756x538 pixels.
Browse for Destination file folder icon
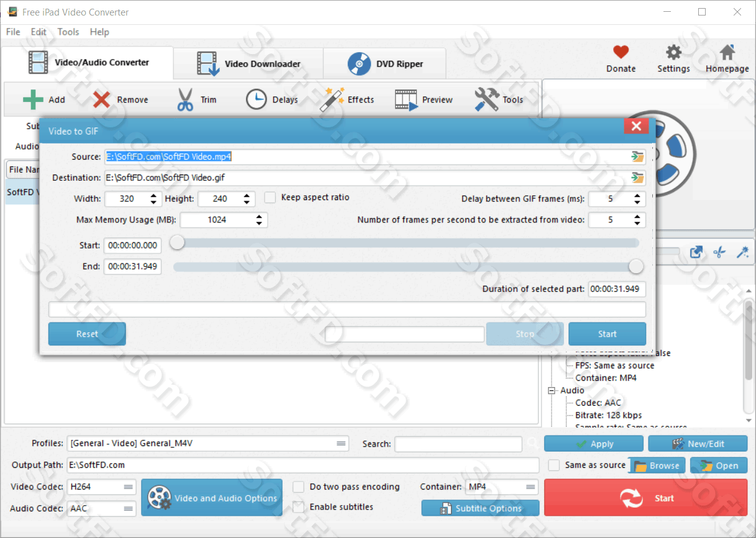(x=637, y=178)
